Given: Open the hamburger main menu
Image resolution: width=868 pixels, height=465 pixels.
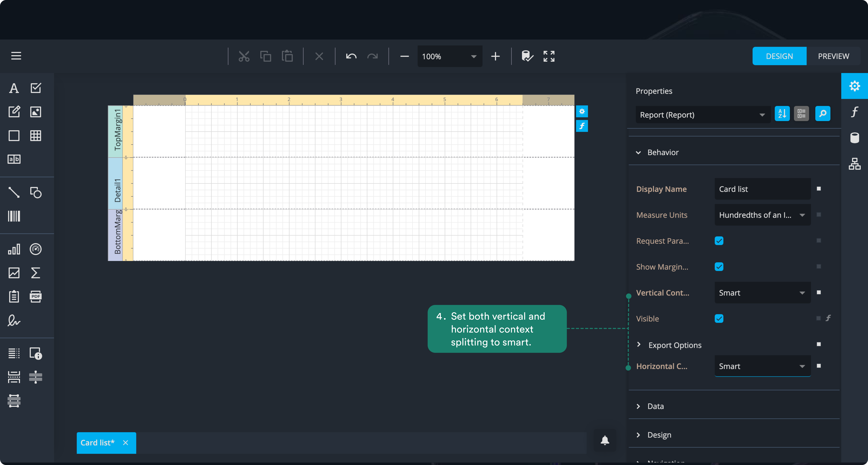Looking at the screenshot, I should 16,56.
